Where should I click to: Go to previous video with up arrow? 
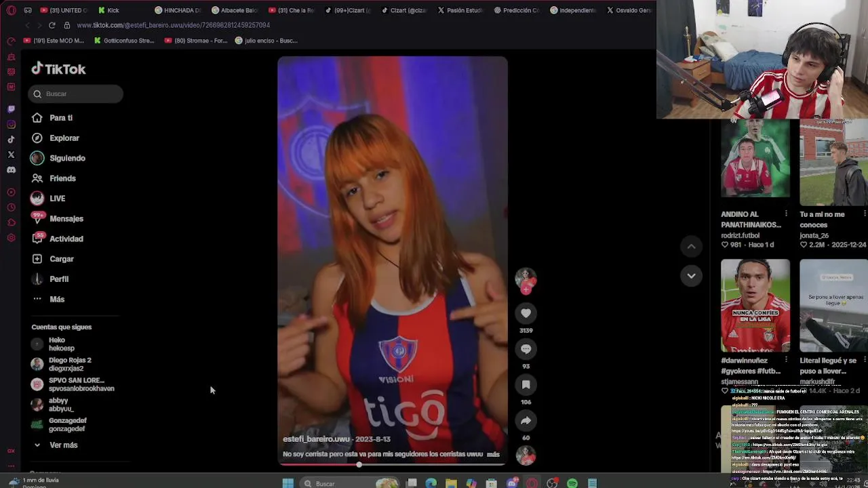tap(691, 247)
